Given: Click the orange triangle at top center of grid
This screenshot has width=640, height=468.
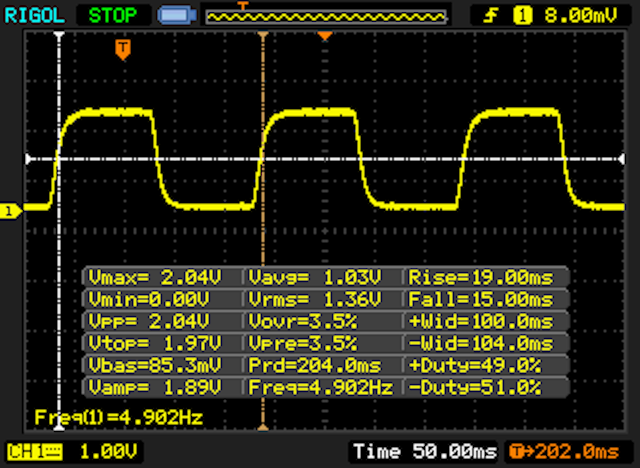Looking at the screenshot, I should coord(325,37).
